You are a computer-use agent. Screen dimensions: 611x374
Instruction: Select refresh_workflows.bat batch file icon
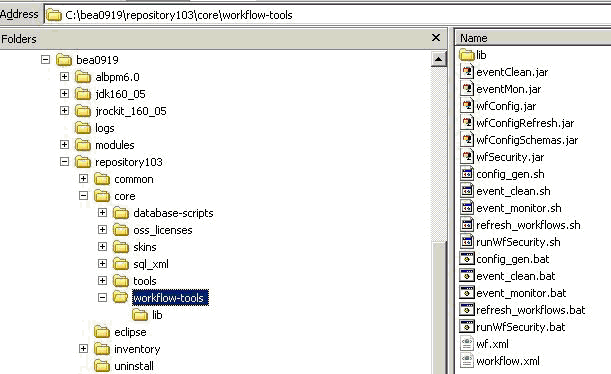coord(467,310)
